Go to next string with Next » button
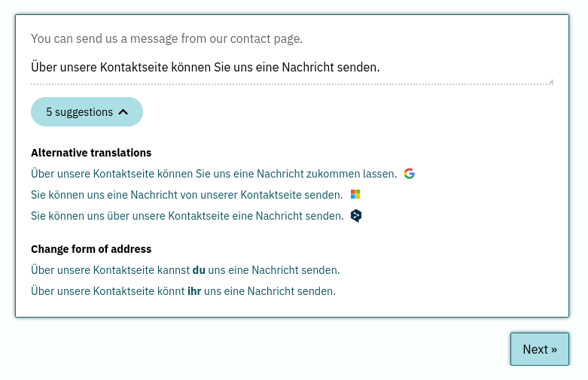 (x=539, y=349)
